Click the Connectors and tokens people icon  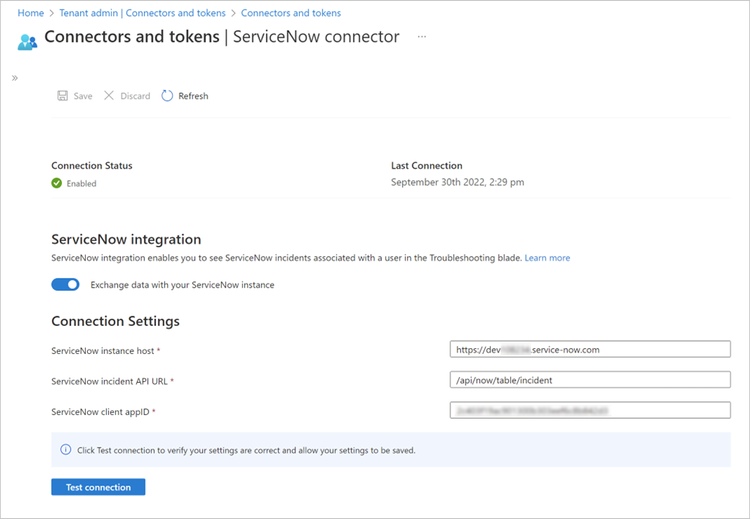[27, 41]
